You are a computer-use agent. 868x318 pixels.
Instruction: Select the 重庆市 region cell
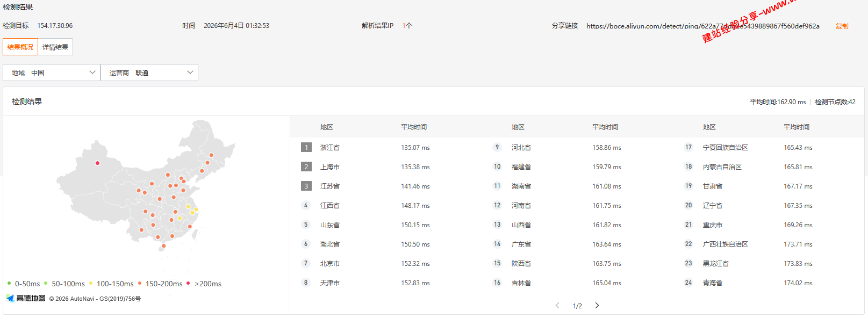pyautogui.click(x=713, y=225)
